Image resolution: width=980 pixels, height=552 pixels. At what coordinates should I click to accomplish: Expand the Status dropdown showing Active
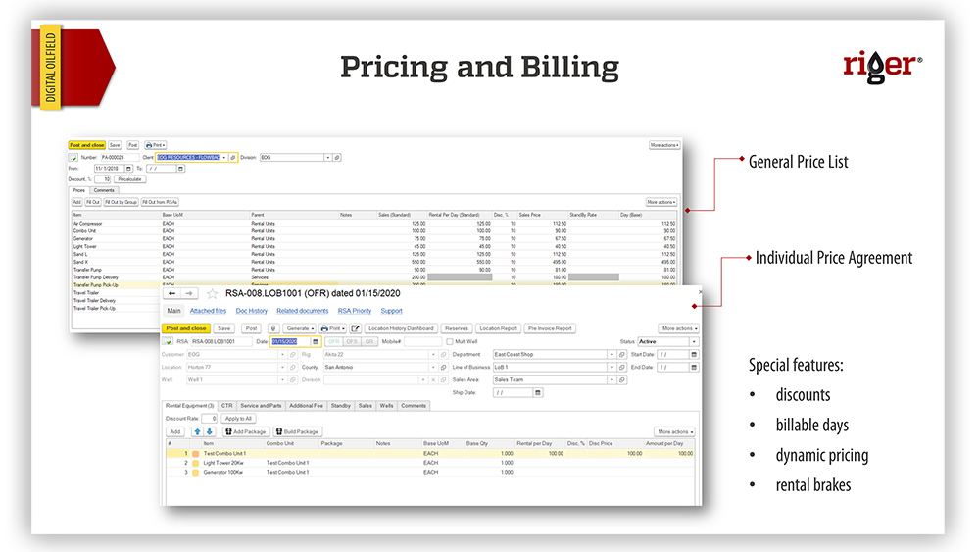[694, 341]
